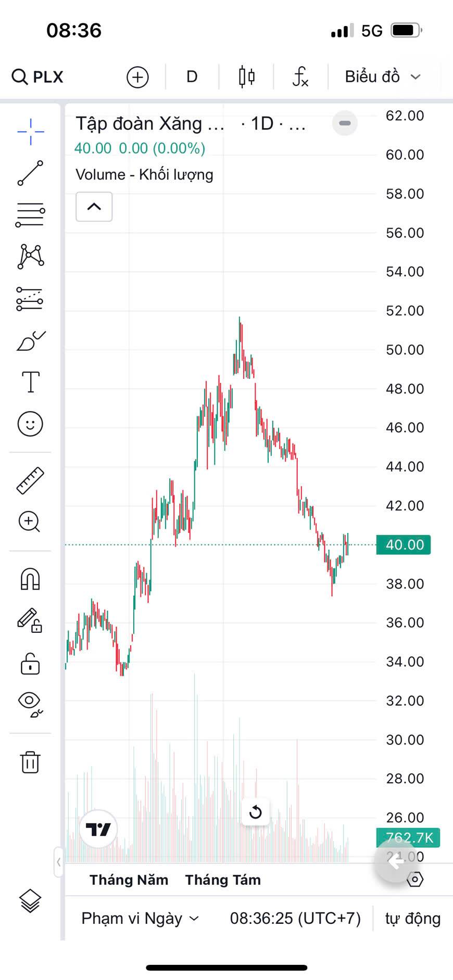Select the brush drawing tool
This screenshot has width=453, height=980.
click(x=31, y=341)
